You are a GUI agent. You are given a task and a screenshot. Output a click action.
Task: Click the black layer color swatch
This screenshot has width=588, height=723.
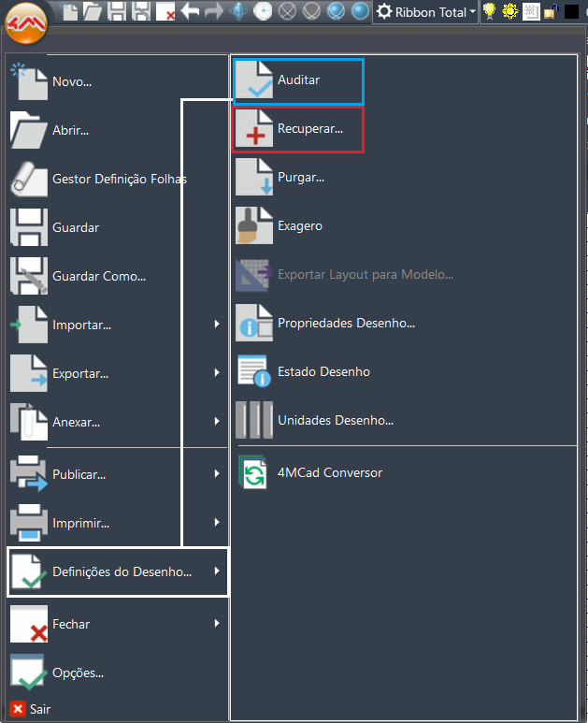[571, 12]
